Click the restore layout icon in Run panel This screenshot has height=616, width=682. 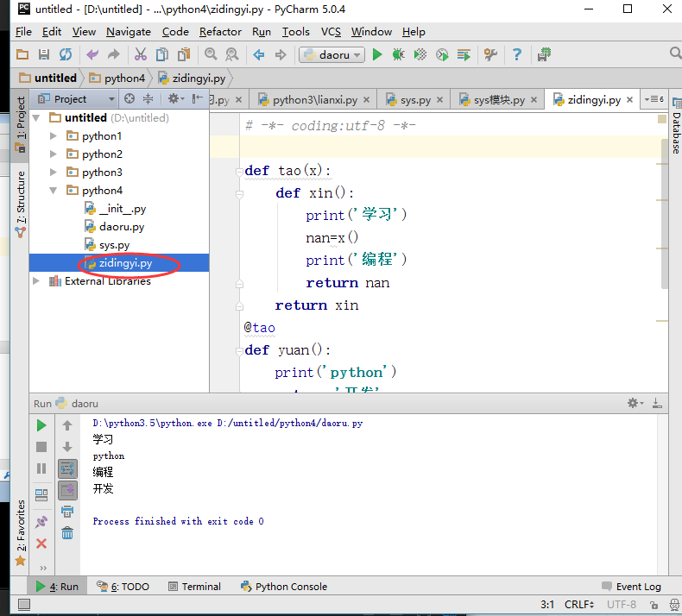point(41,494)
